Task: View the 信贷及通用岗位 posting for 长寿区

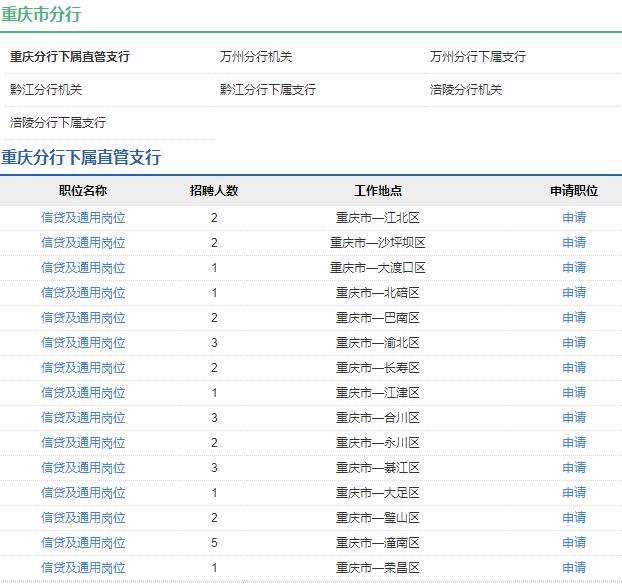Action: 83,367
